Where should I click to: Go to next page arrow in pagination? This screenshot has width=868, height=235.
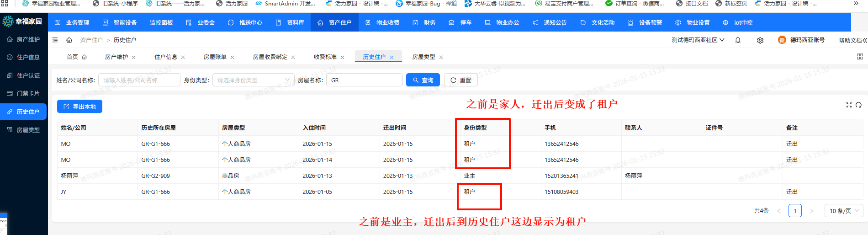click(x=811, y=211)
